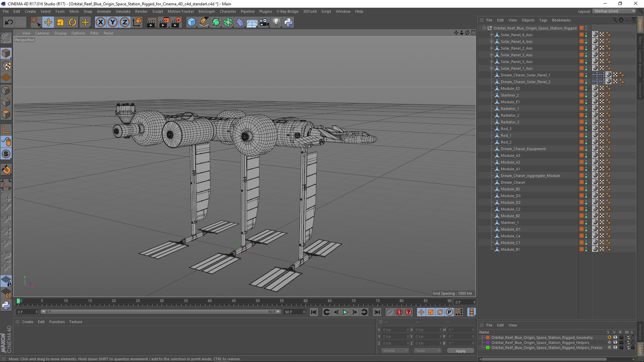Open the Spline pen tool

(204, 22)
